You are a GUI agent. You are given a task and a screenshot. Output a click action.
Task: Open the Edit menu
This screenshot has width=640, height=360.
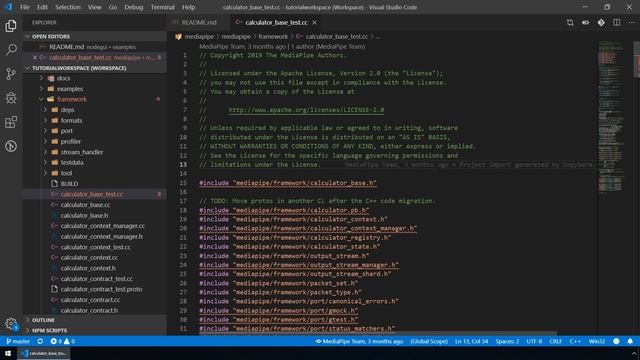[x=42, y=7]
